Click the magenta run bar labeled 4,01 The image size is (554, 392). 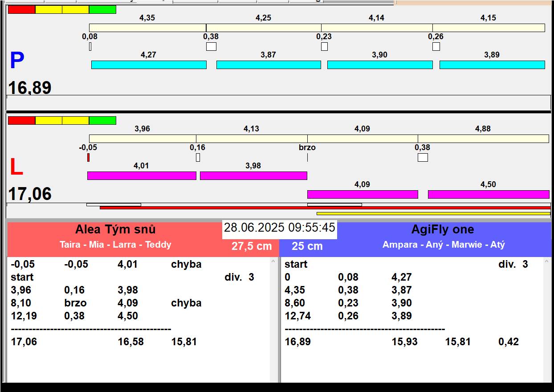click(x=142, y=176)
